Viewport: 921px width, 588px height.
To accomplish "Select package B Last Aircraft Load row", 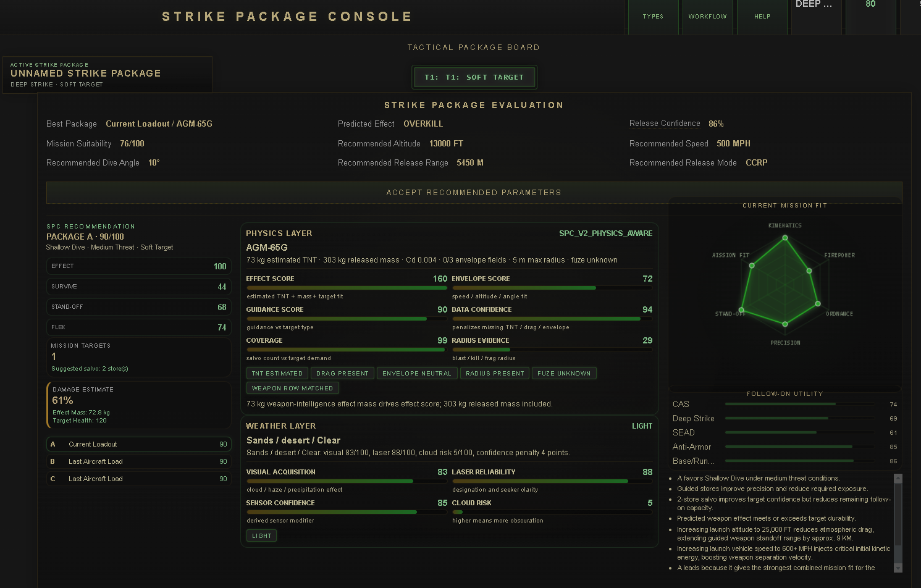I will coord(139,461).
